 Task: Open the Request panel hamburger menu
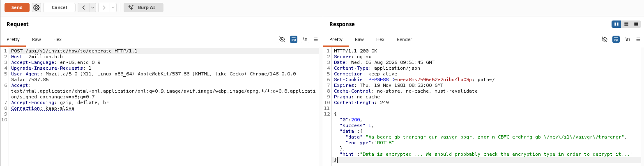point(316,39)
